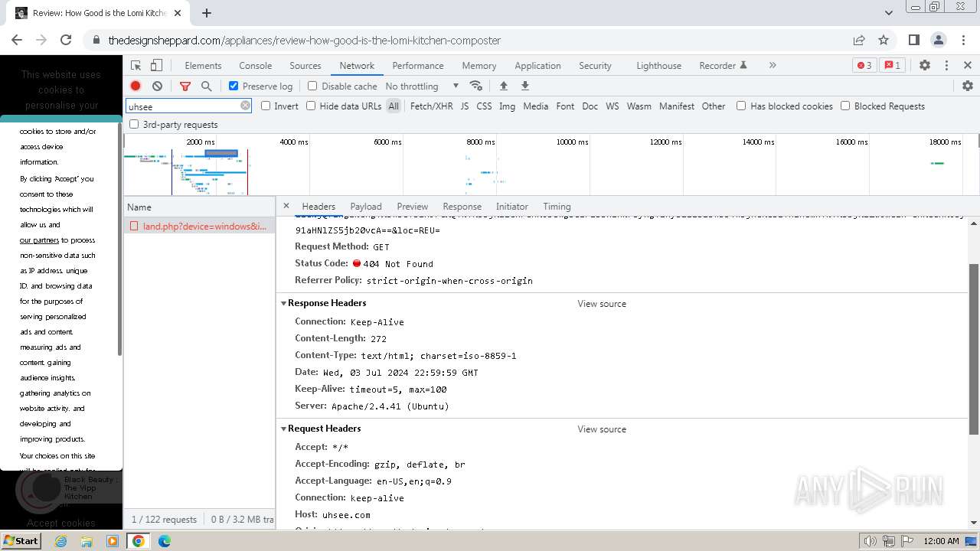Toggle the inspect element picker icon

pyautogui.click(x=136, y=66)
